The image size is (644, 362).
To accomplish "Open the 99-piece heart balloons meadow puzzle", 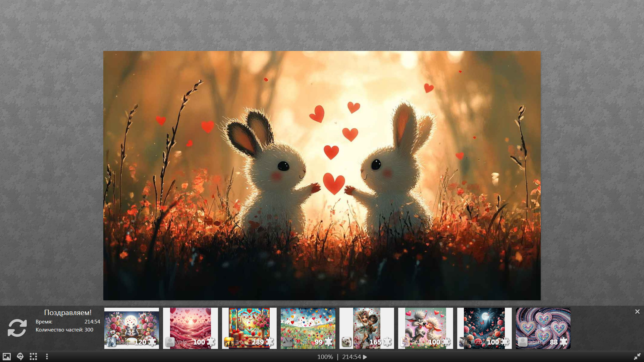I will pos(308,325).
